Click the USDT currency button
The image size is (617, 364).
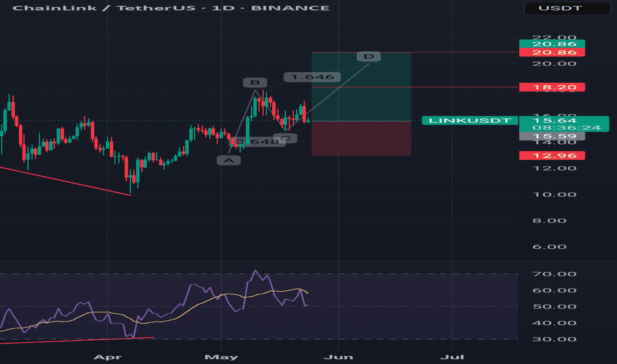[x=567, y=8]
